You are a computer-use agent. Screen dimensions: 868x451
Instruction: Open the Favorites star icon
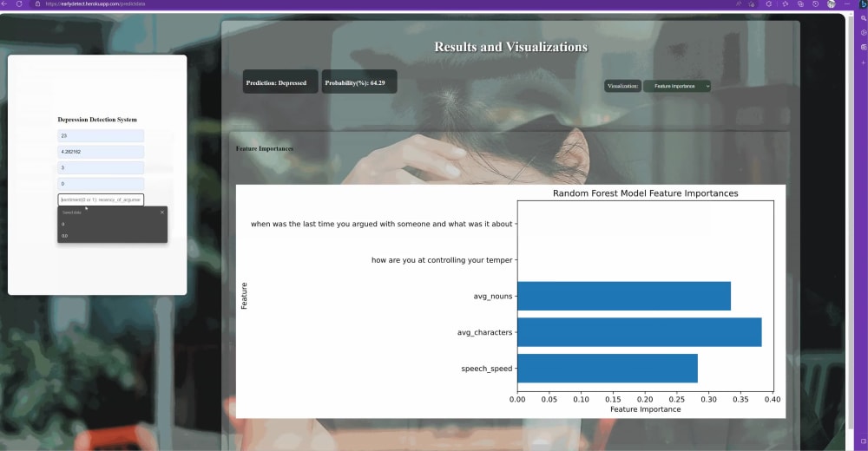click(x=785, y=3)
